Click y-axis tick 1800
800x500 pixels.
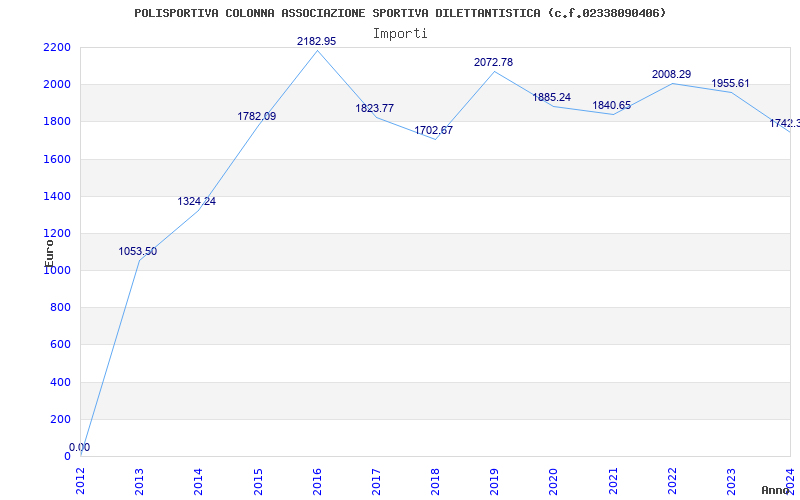coord(57,122)
